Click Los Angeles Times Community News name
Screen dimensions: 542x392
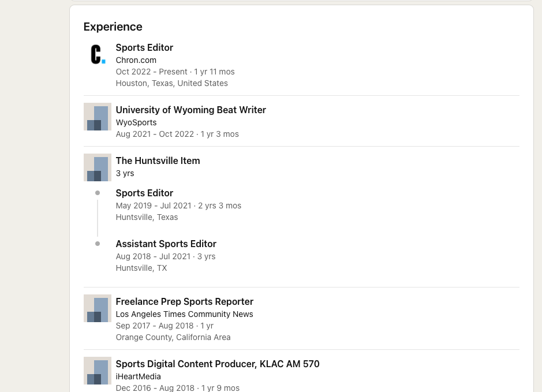click(184, 314)
